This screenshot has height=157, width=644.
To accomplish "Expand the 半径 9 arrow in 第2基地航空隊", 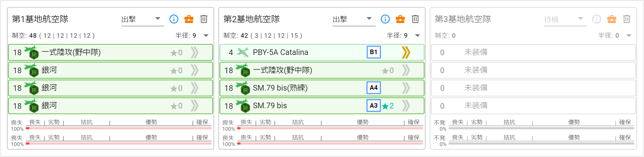I will [418, 36].
